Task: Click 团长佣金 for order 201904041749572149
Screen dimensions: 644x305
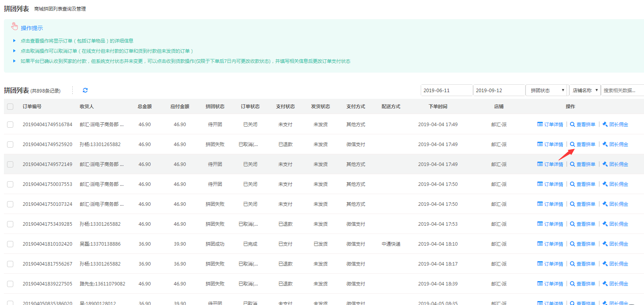Action: (615, 164)
